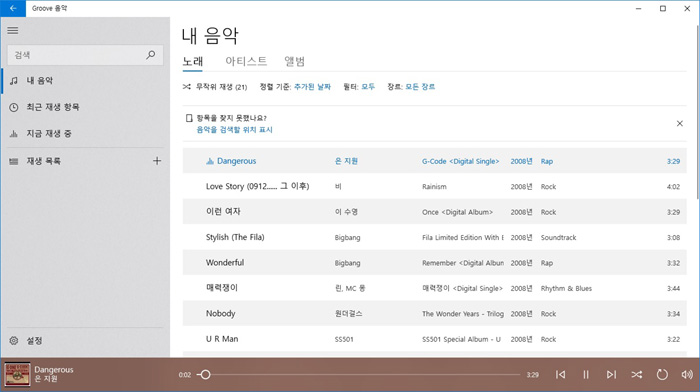Viewport: 700px width, 392px height.
Task: Click link 음악을 검색할 위치 표시
Action: coord(234,129)
